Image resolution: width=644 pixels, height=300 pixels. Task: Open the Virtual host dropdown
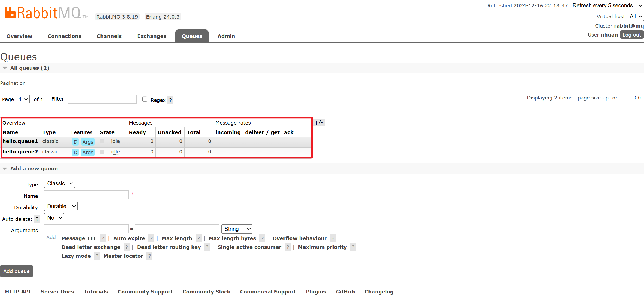635,16
